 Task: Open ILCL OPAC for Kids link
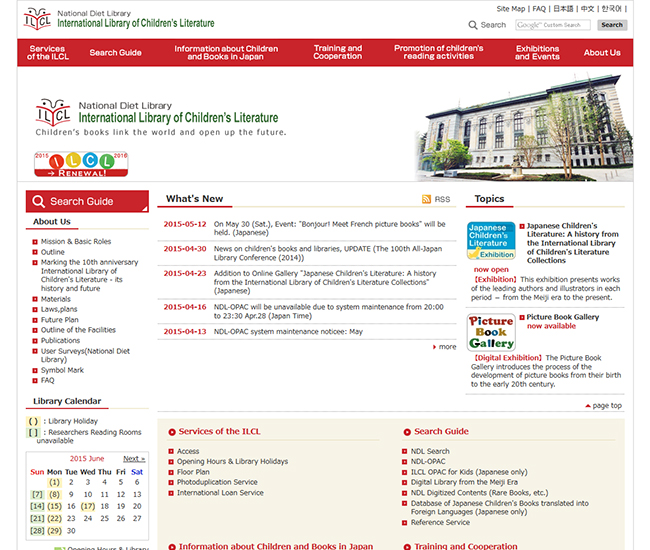(x=469, y=472)
